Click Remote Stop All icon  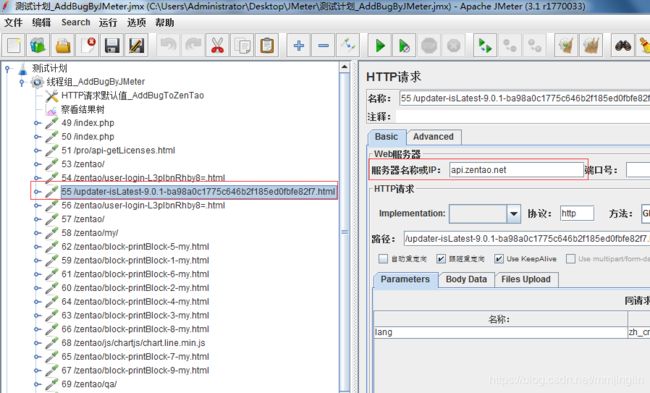(x=510, y=45)
